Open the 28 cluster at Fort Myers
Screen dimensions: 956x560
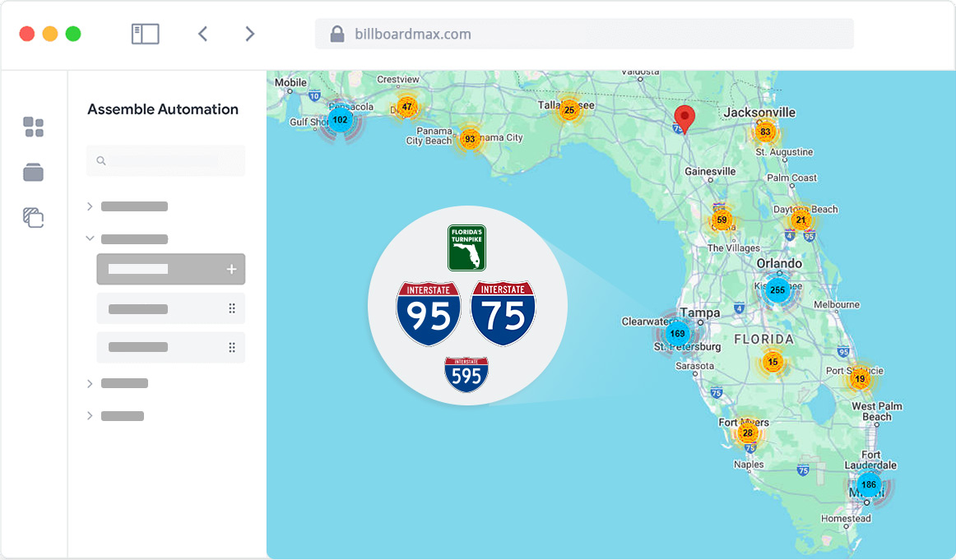[x=748, y=433]
